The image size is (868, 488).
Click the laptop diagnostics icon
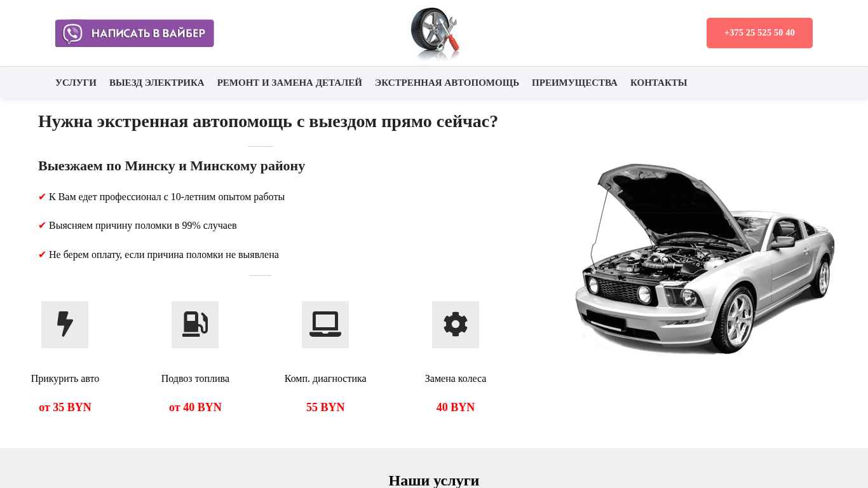pos(325,325)
